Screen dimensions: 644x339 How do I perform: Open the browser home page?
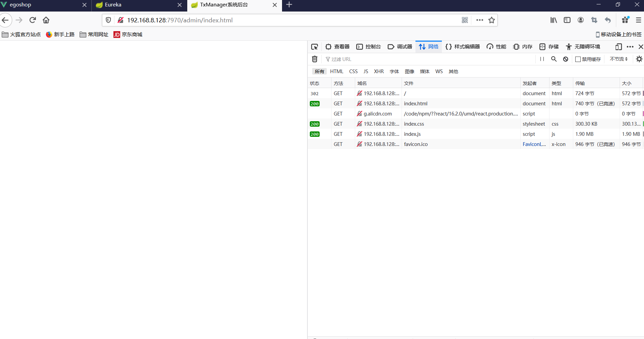46,20
